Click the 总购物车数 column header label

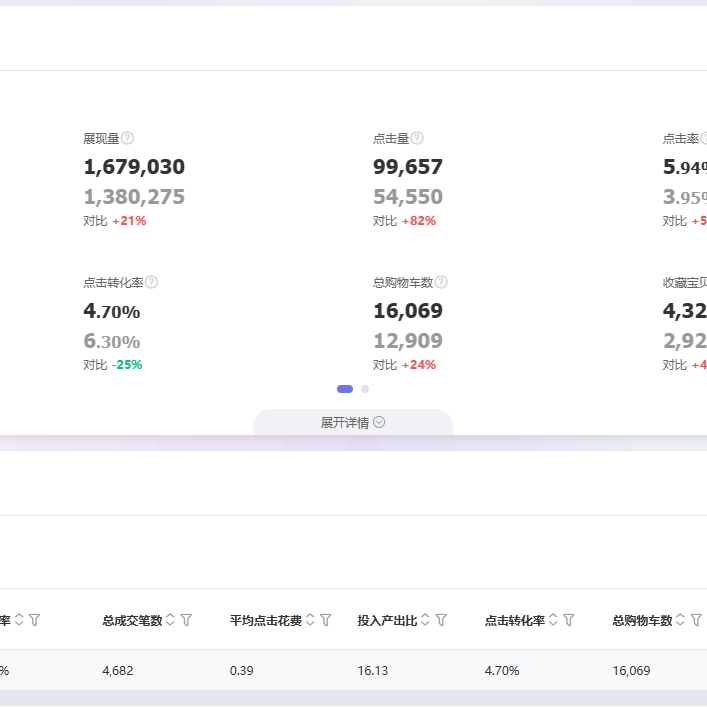point(642,620)
